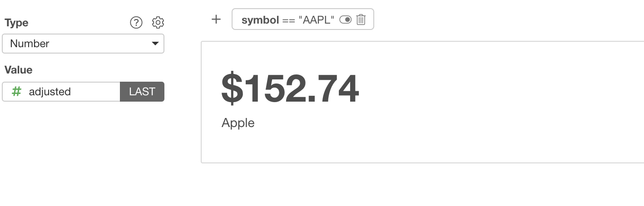
Task: Open the adjusted column selector under Value
Action: 61,92
